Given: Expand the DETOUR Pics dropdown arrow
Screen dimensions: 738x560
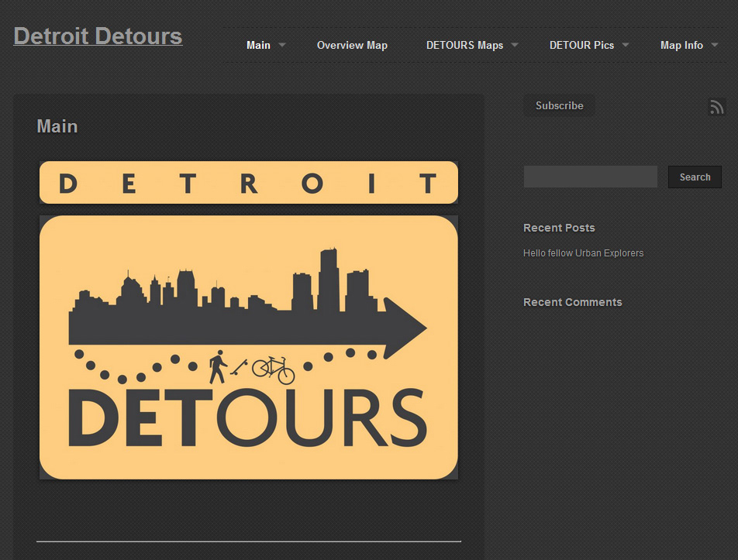Looking at the screenshot, I should 626,45.
